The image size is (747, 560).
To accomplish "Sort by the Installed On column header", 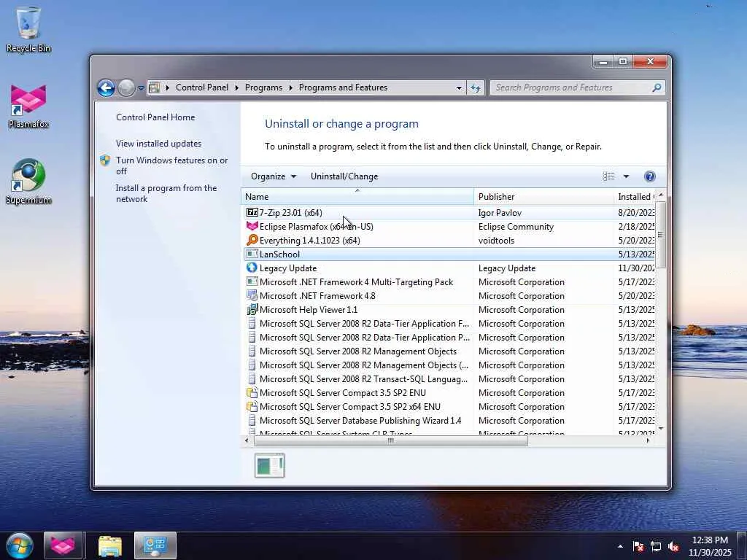I will (x=635, y=197).
